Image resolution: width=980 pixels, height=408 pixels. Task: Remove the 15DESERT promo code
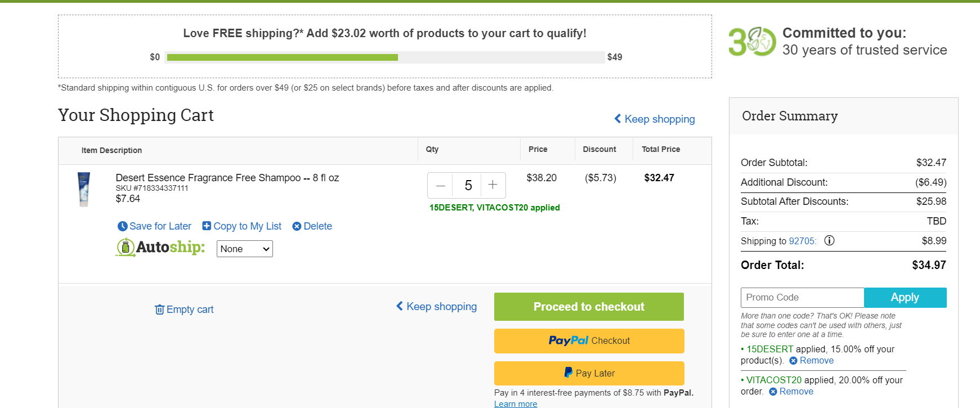(812, 361)
